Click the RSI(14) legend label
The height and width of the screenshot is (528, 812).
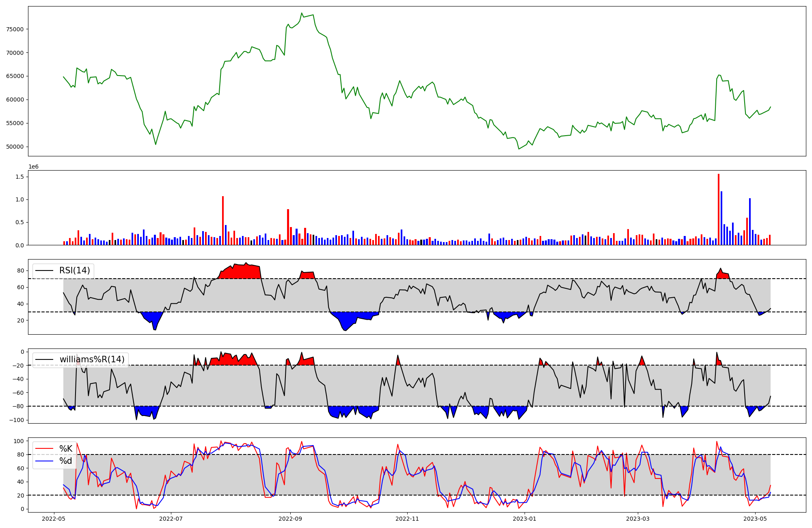74,270
